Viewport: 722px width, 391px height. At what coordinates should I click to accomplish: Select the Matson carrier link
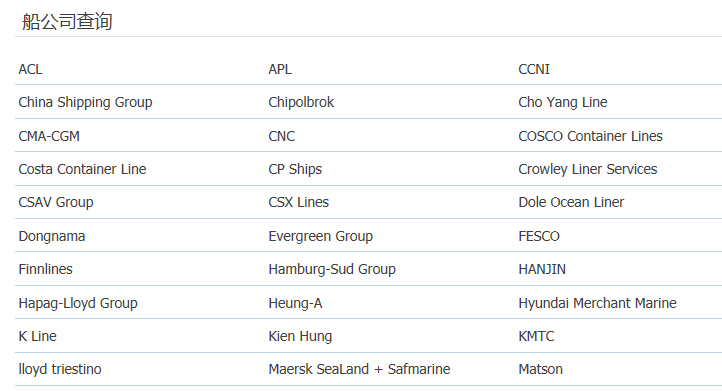coord(541,369)
